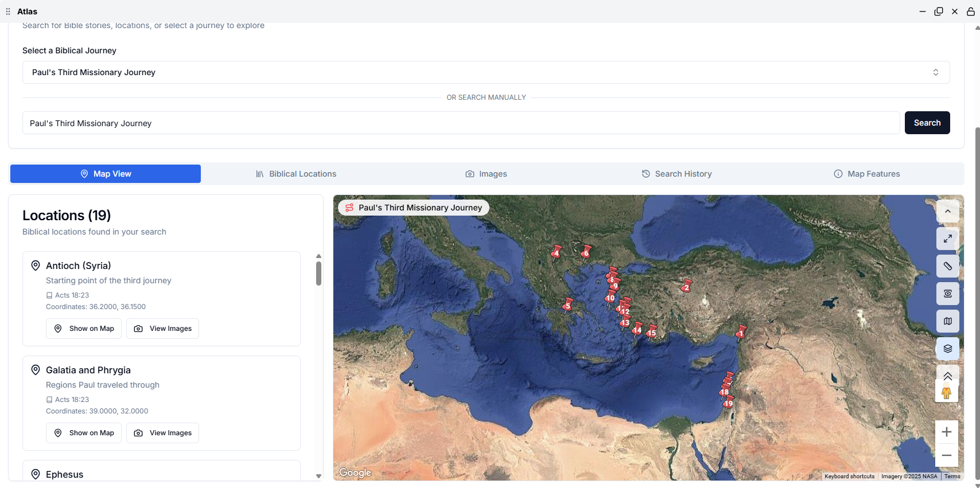Zoom out on the map
This screenshot has width=980, height=488.
(x=947, y=455)
